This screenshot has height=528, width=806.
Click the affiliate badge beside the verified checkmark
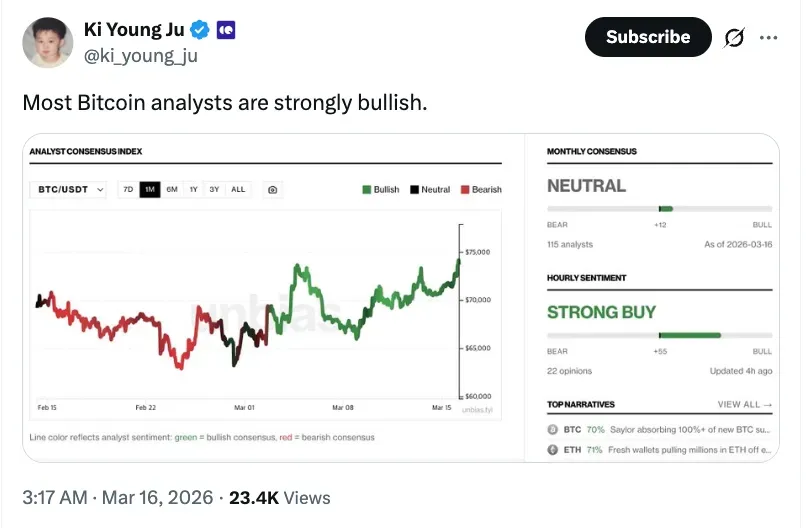pos(226,30)
